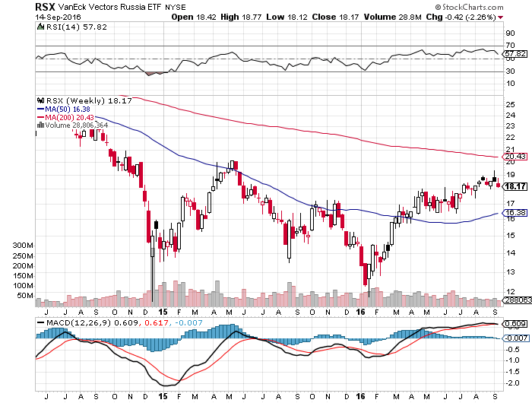The width and height of the screenshot is (532, 403).
Task: Click the MACD signal value 0.617
Action: [x=157, y=322]
